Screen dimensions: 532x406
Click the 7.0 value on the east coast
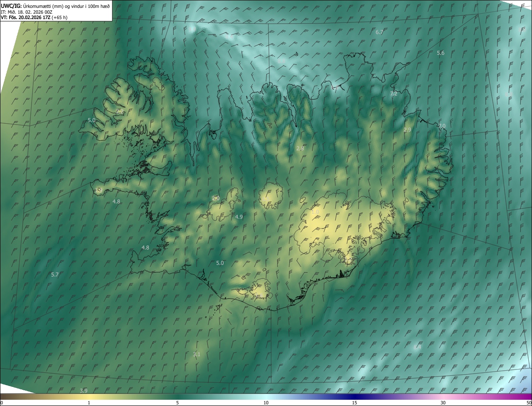click(x=441, y=126)
